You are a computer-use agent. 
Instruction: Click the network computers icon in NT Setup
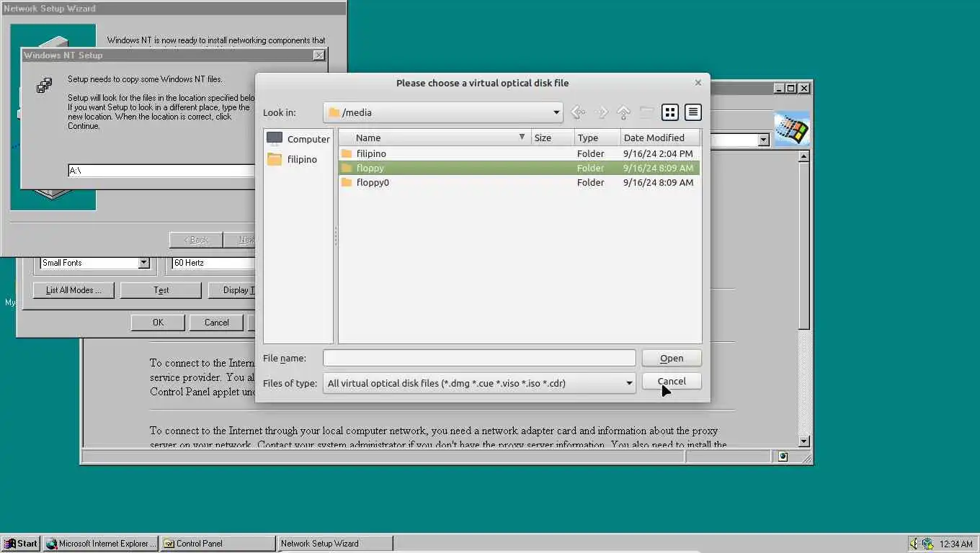(x=44, y=86)
